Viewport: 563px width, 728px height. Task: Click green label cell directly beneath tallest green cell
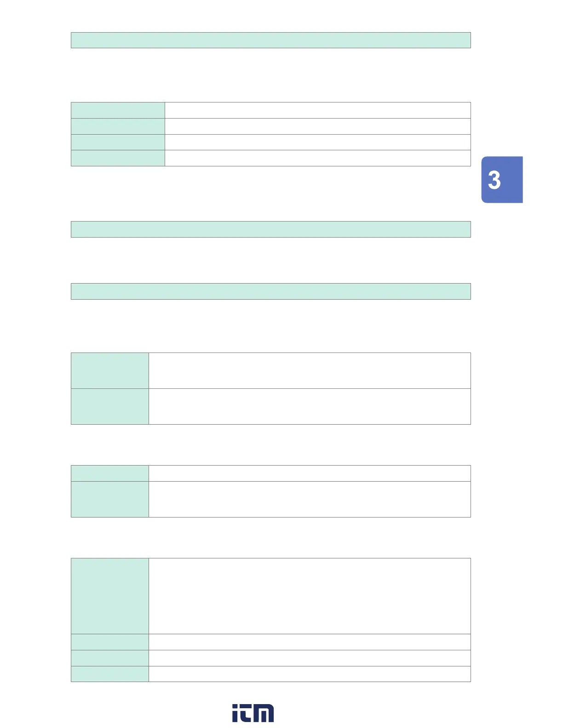point(110,642)
